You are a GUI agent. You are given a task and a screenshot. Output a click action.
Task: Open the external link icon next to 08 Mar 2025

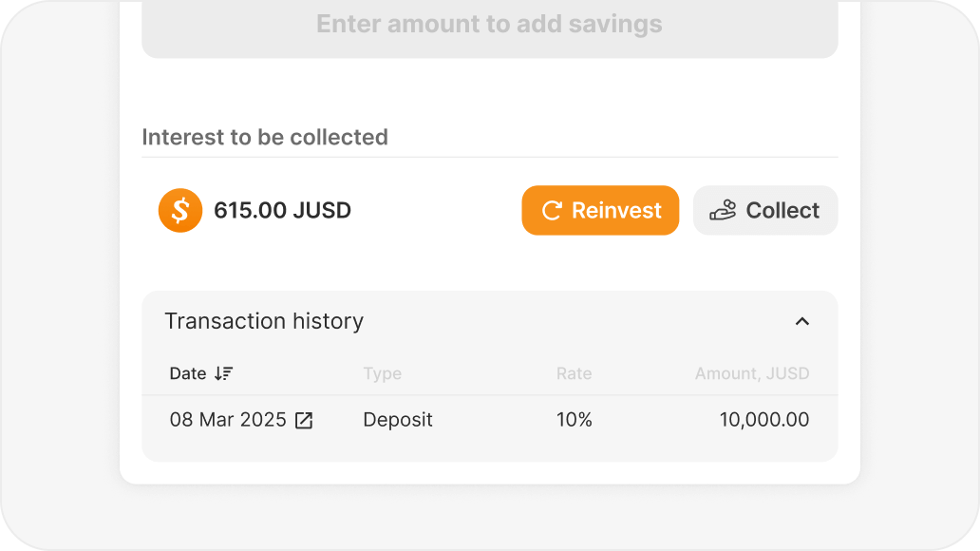[304, 420]
